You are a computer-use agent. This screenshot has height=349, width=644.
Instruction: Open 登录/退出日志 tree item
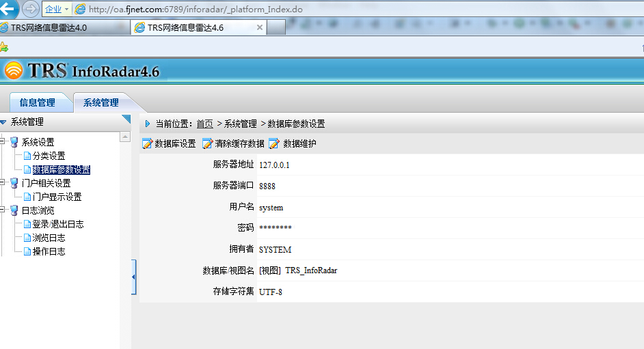pos(58,224)
